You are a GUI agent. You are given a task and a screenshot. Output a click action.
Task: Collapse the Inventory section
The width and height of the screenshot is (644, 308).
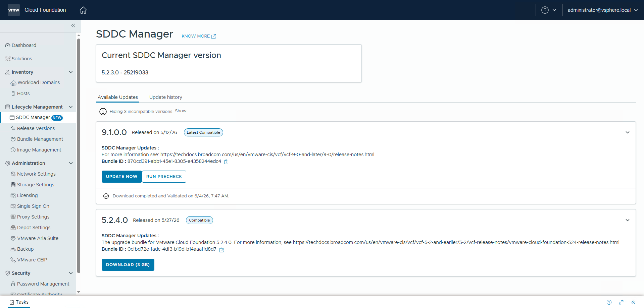71,72
